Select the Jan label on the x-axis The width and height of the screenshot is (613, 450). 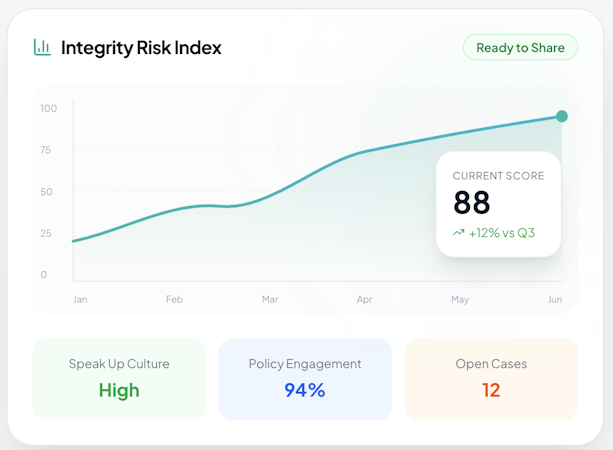(x=80, y=299)
